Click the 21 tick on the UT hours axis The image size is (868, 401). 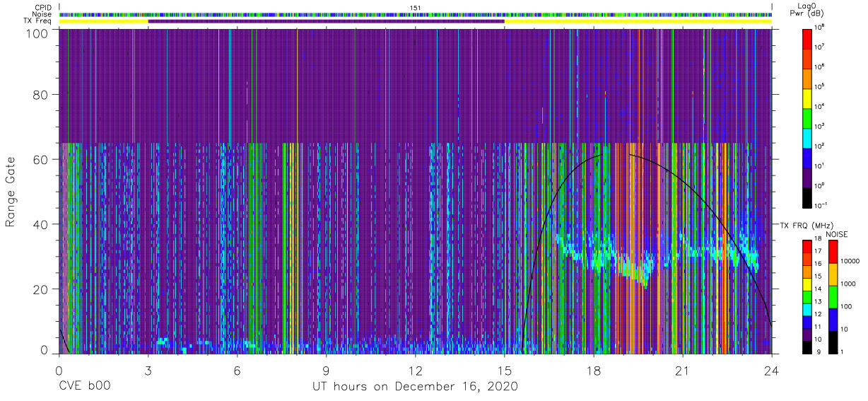[x=682, y=370]
